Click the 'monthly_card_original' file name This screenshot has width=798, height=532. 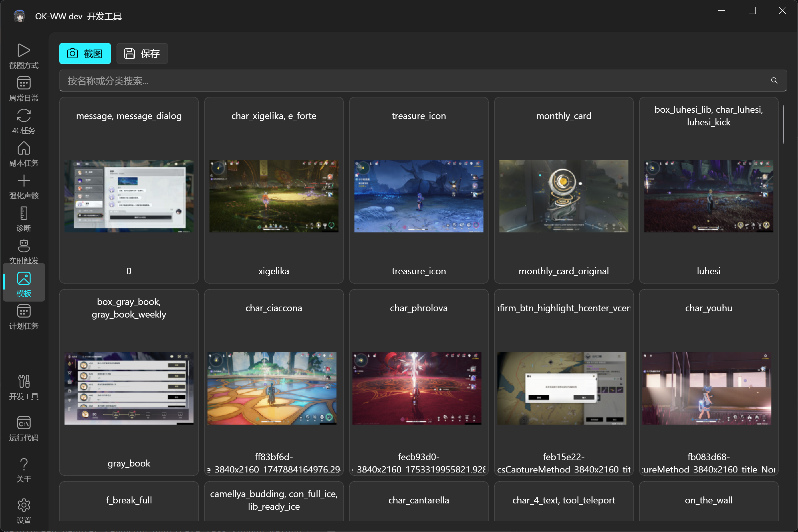pyautogui.click(x=564, y=271)
